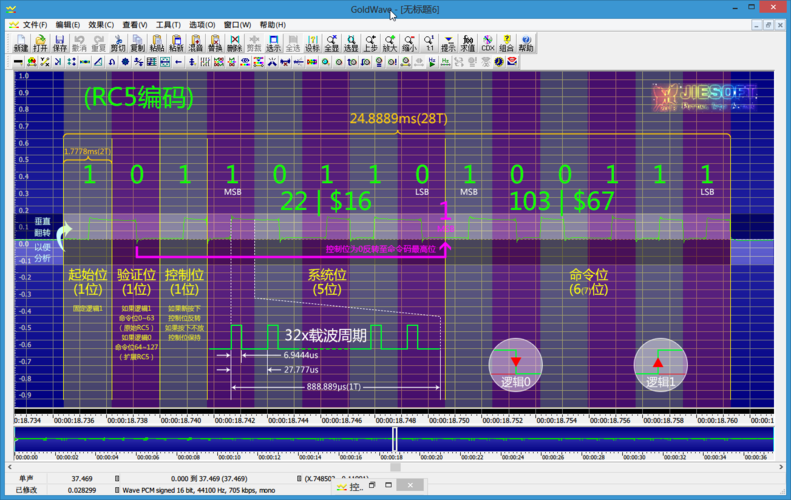Click the first effects-bar icon, the black line

click(18, 62)
